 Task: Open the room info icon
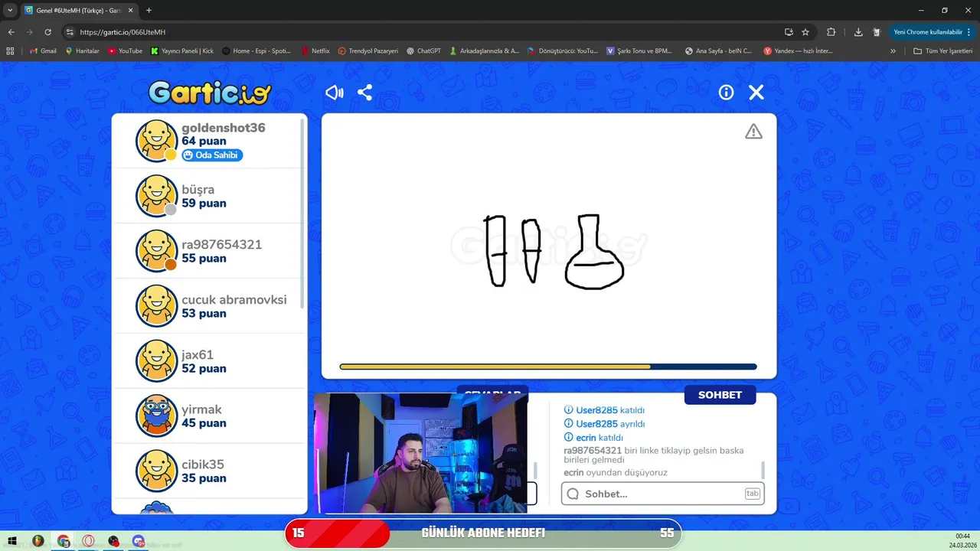point(726,93)
